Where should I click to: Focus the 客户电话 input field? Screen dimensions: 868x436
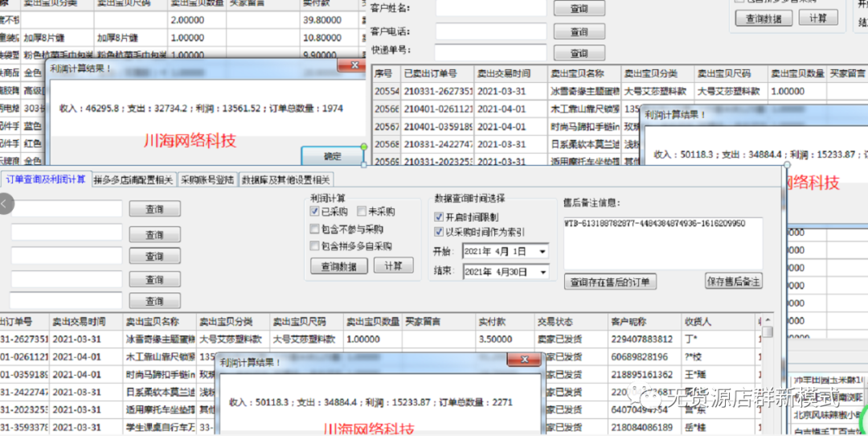click(491, 31)
